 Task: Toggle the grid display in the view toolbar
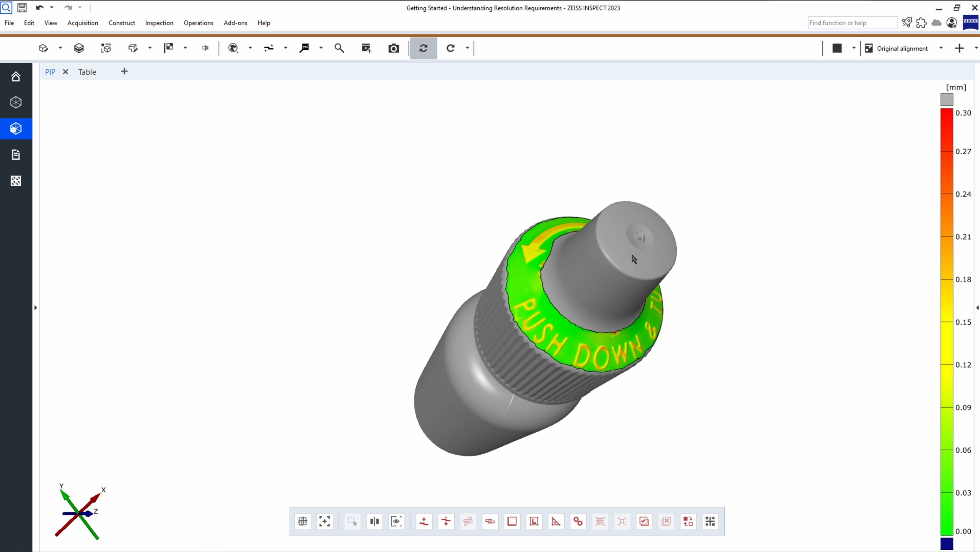click(303, 521)
